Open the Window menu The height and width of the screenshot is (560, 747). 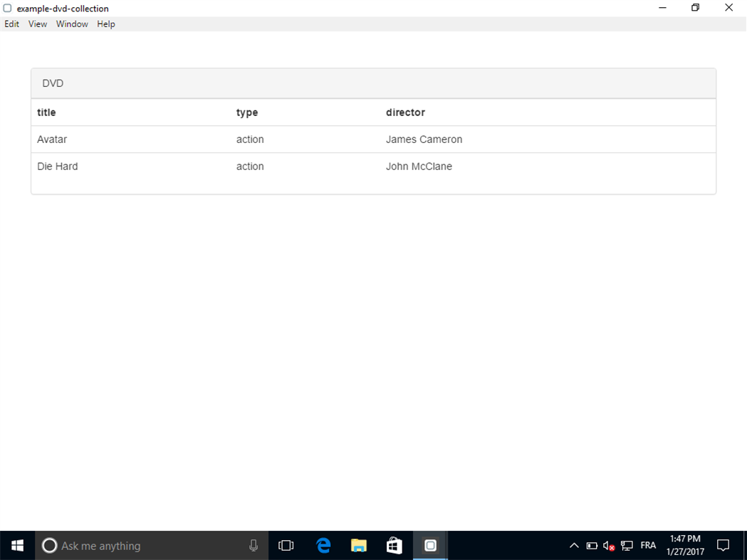tap(72, 23)
